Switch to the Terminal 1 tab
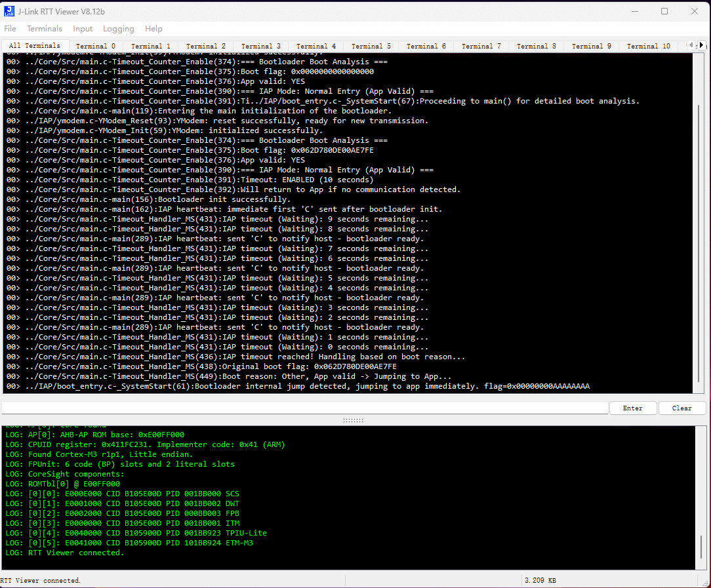The width and height of the screenshot is (711, 588). (x=151, y=46)
